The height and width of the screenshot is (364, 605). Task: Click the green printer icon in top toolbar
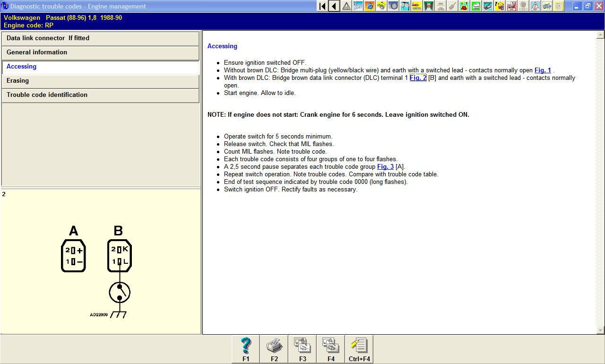tap(476, 6)
